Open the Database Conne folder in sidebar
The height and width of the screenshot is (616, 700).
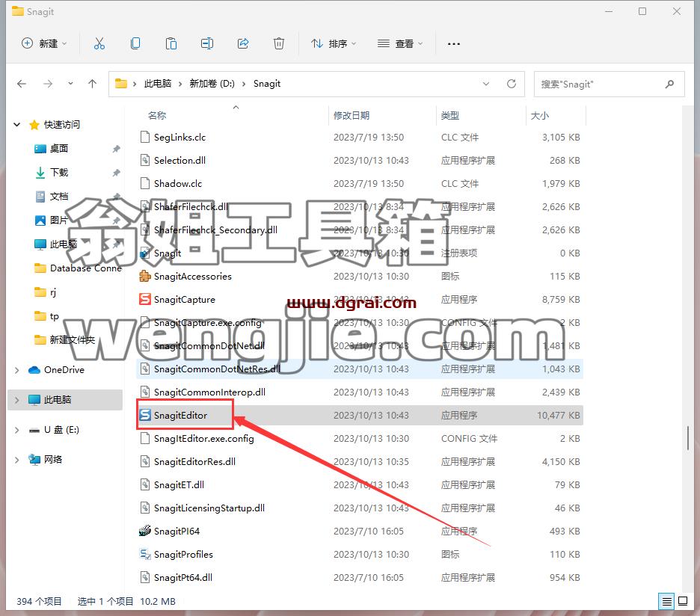coord(78,268)
